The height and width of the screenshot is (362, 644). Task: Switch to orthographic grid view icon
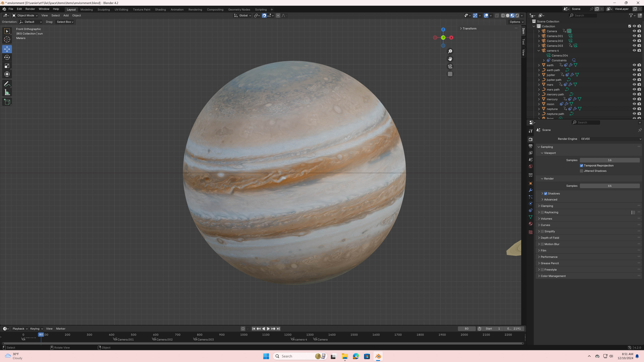450,74
